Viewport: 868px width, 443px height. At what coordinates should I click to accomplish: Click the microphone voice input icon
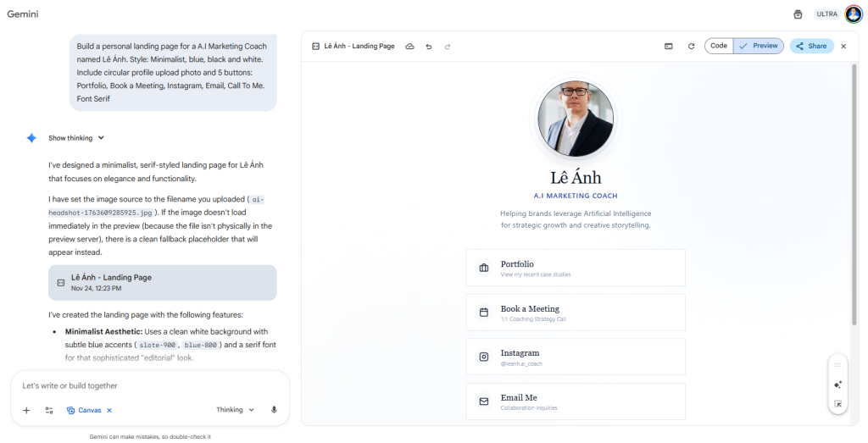274,410
